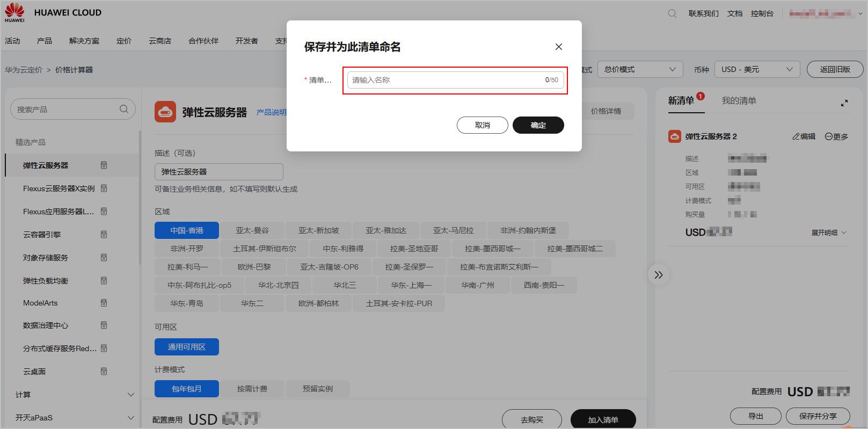Click calculator icon beside 云桌面
868x429 pixels.
click(x=104, y=372)
